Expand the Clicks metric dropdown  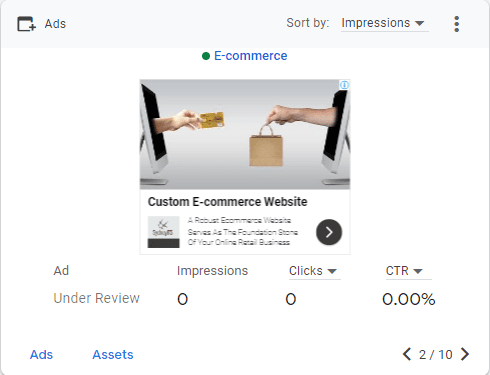314,271
